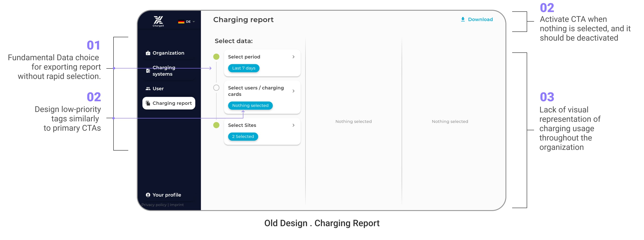
Task: Click the User people icon
Action: click(x=148, y=89)
